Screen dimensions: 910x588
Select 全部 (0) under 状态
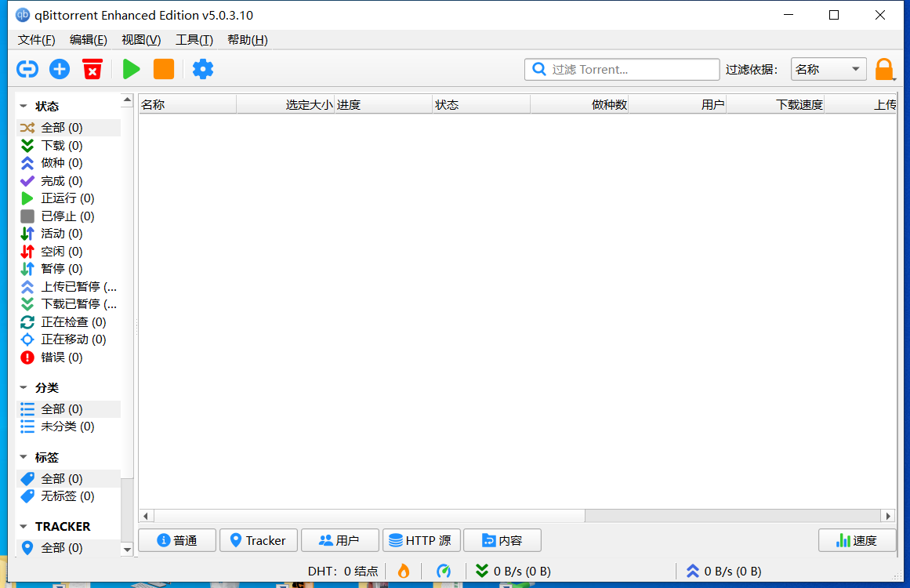pyautogui.click(x=68, y=127)
